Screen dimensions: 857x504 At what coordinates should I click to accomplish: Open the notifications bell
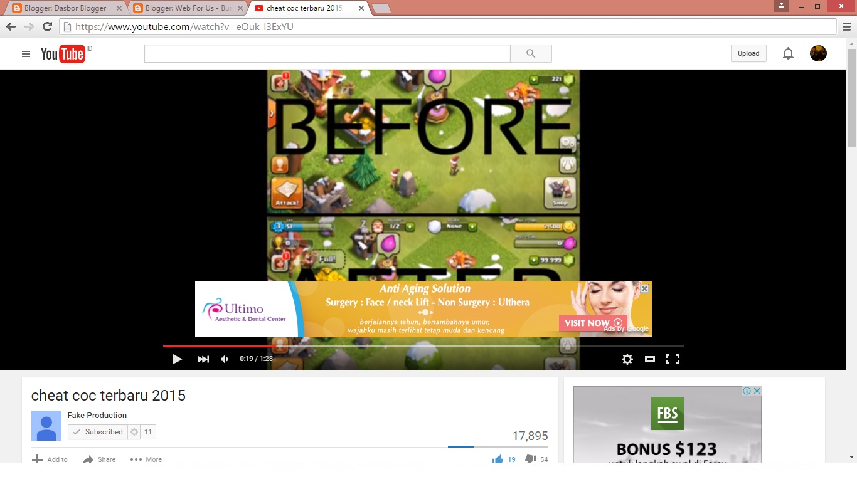[788, 54]
